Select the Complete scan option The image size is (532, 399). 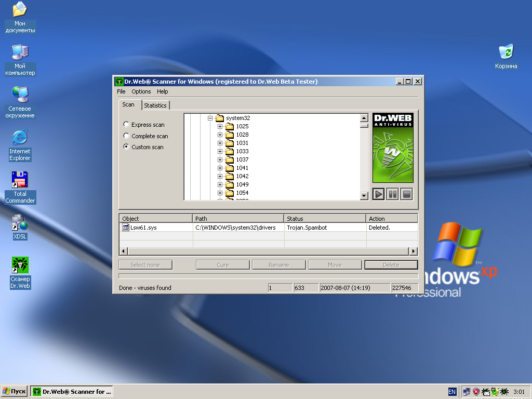click(126, 136)
